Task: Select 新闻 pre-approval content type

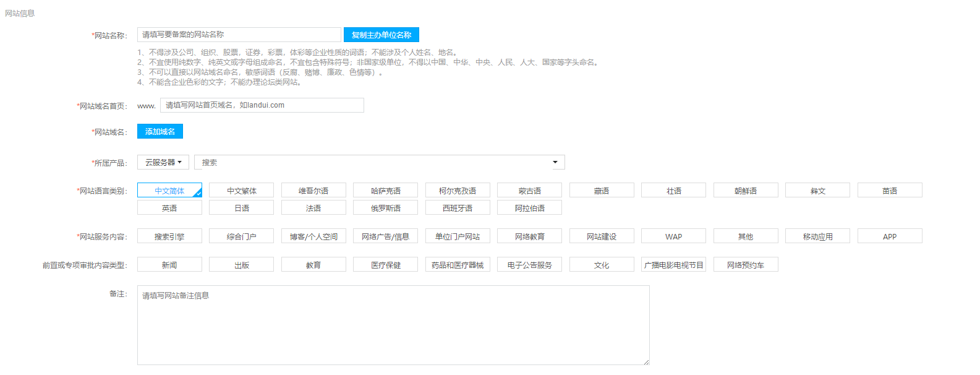Action: point(169,265)
